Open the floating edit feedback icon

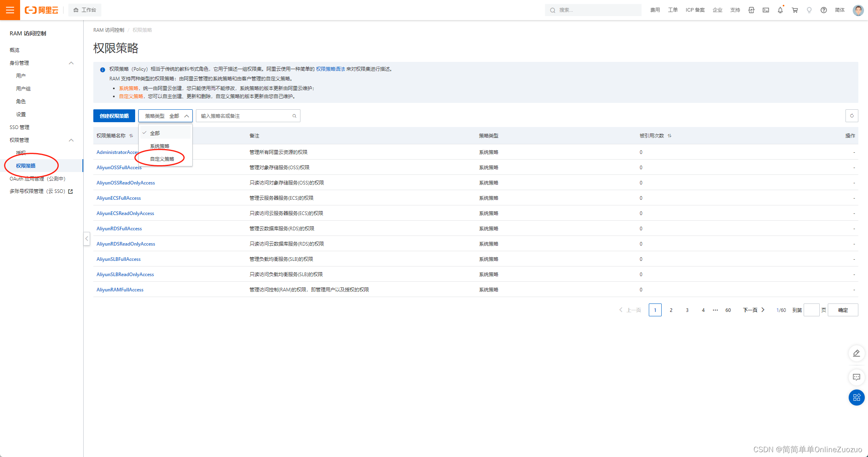(x=857, y=353)
